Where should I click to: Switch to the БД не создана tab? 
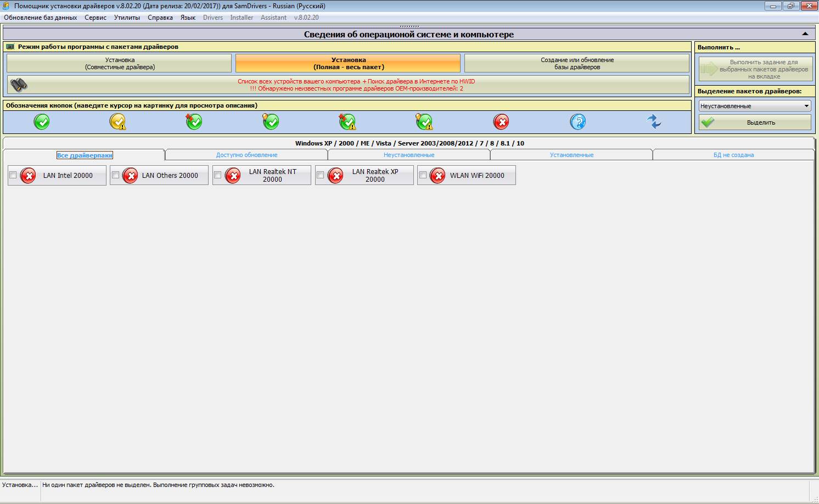733,155
